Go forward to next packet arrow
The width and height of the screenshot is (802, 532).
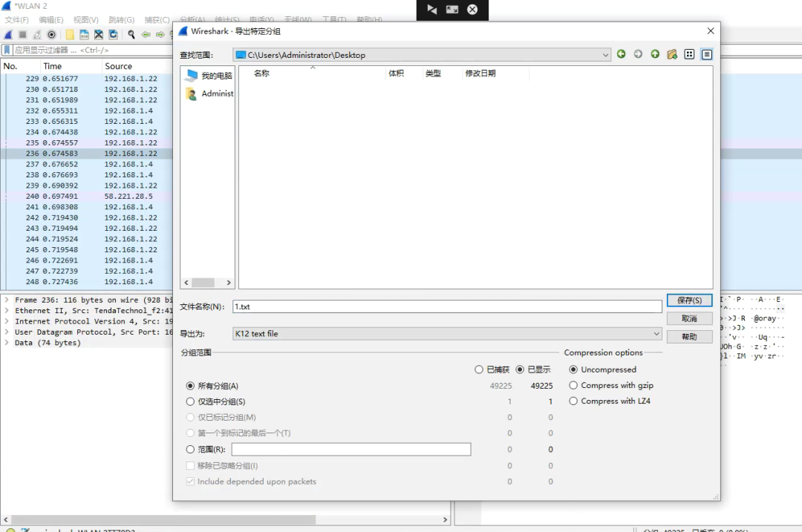coord(160,35)
